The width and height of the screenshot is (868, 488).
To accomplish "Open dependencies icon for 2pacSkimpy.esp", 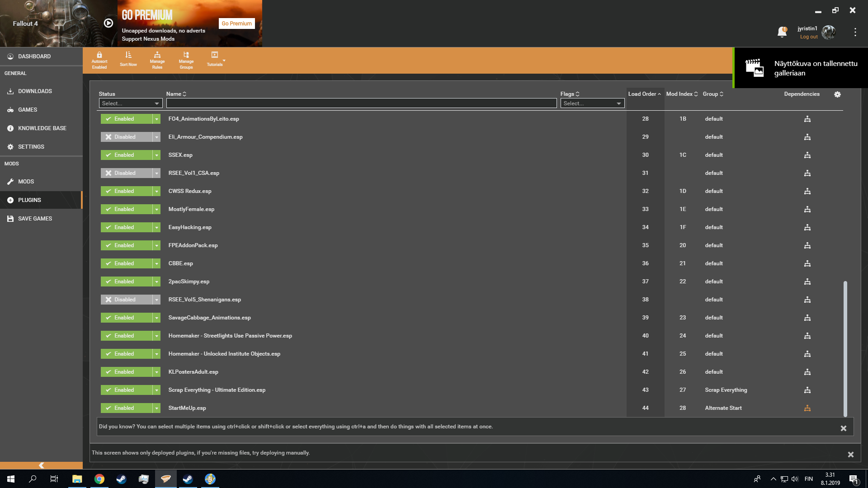I will [807, 282].
